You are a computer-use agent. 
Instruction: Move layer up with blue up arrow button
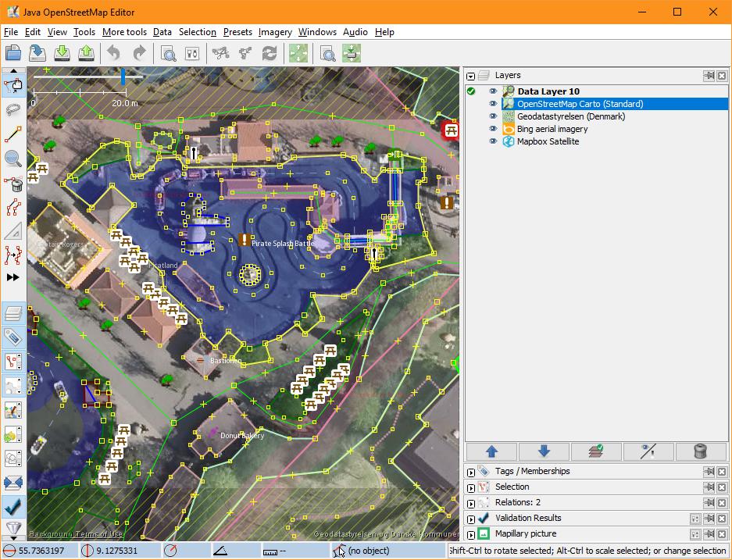pyautogui.click(x=491, y=451)
